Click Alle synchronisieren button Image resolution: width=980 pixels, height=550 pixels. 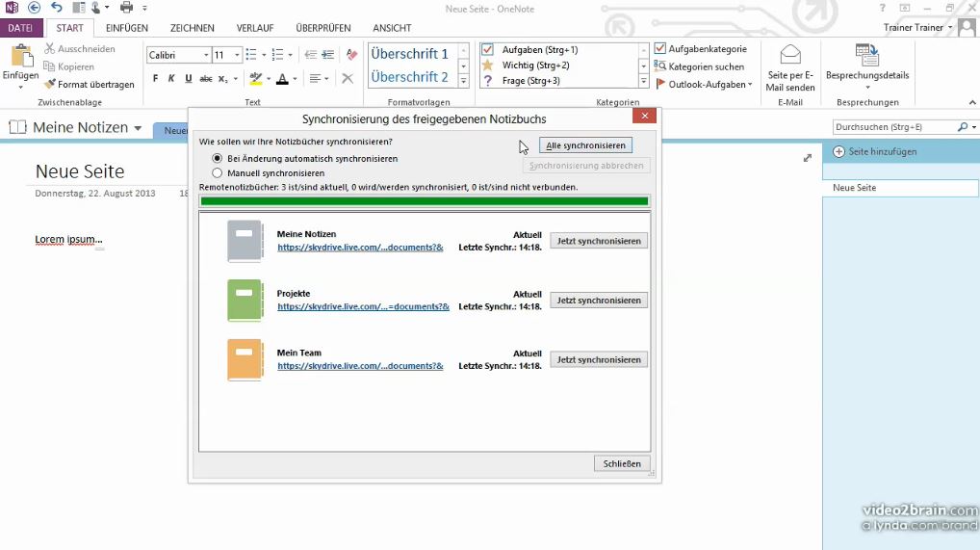point(585,145)
